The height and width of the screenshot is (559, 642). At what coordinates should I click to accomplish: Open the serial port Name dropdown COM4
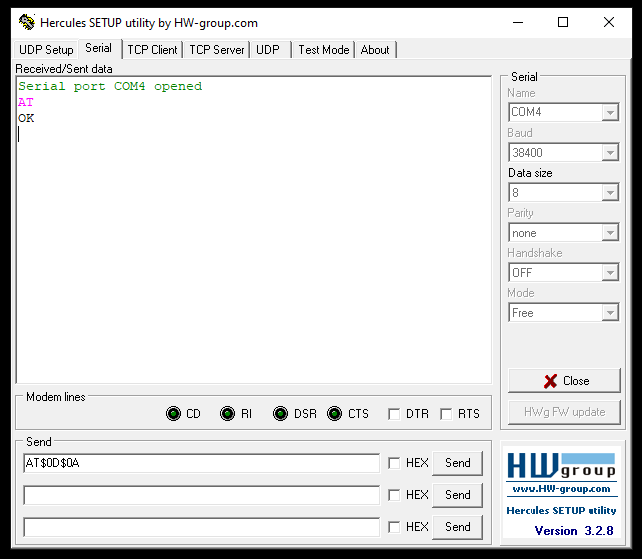[610, 112]
